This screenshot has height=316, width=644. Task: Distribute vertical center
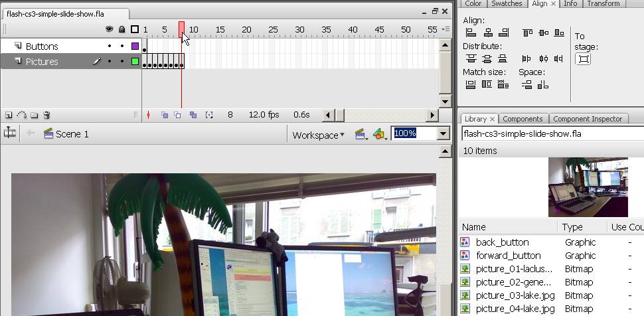(487, 59)
